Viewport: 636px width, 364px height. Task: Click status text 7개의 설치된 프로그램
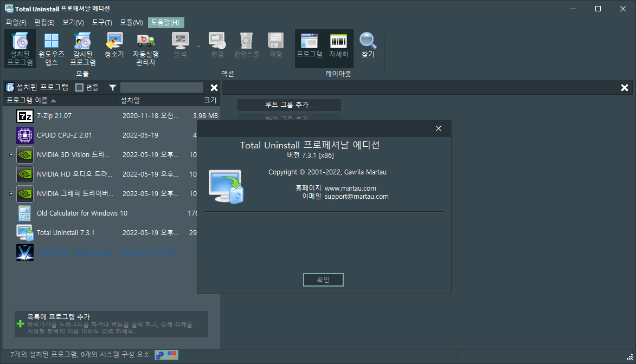44,355
